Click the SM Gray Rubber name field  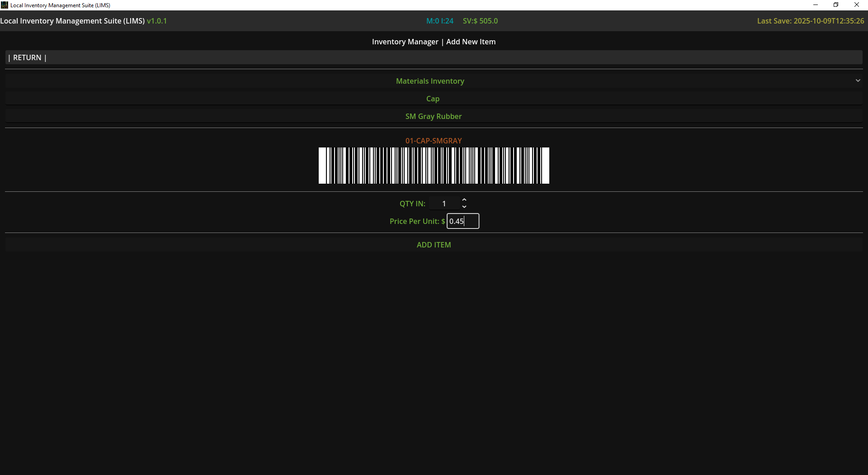click(434, 116)
